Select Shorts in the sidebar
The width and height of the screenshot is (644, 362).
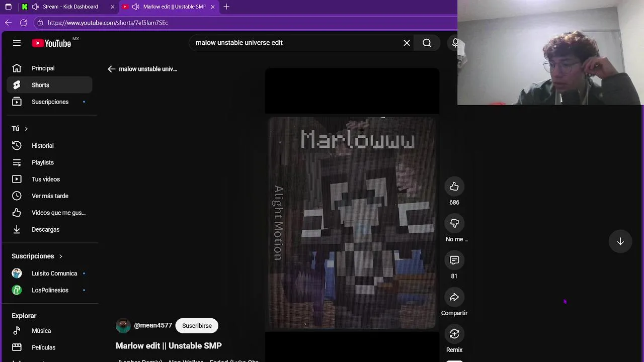click(x=49, y=85)
